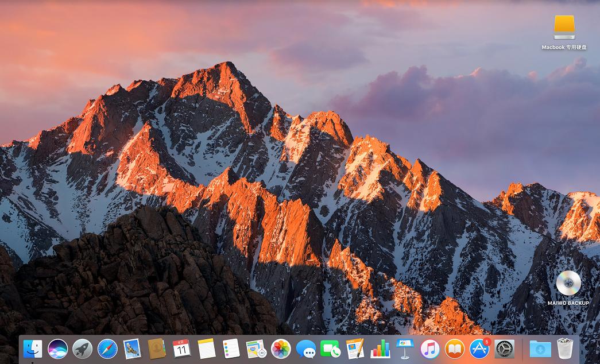This screenshot has height=364, width=600.
Task: Open iTunes from the Dock
Action: (x=429, y=348)
